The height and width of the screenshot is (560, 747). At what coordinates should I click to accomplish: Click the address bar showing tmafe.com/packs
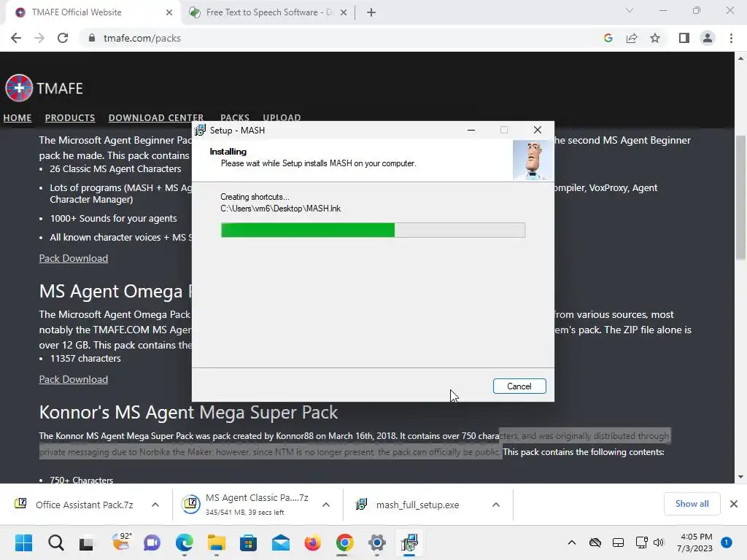tap(333, 38)
